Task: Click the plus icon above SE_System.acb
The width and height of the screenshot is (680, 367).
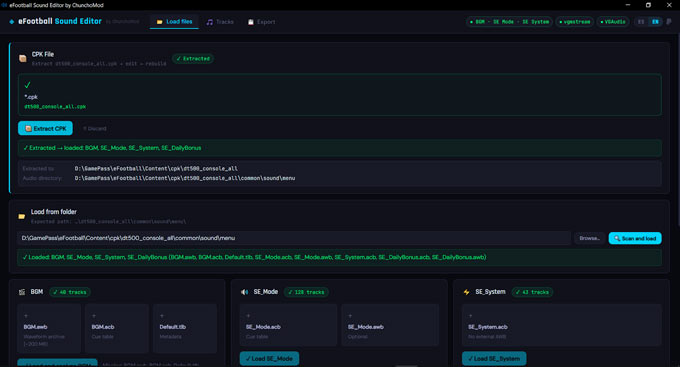Action: [471, 316]
